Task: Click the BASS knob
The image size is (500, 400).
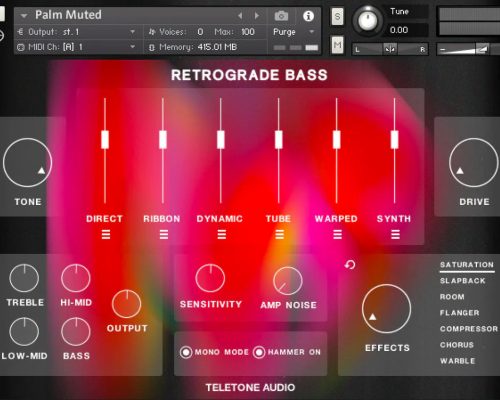Action: point(76,332)
